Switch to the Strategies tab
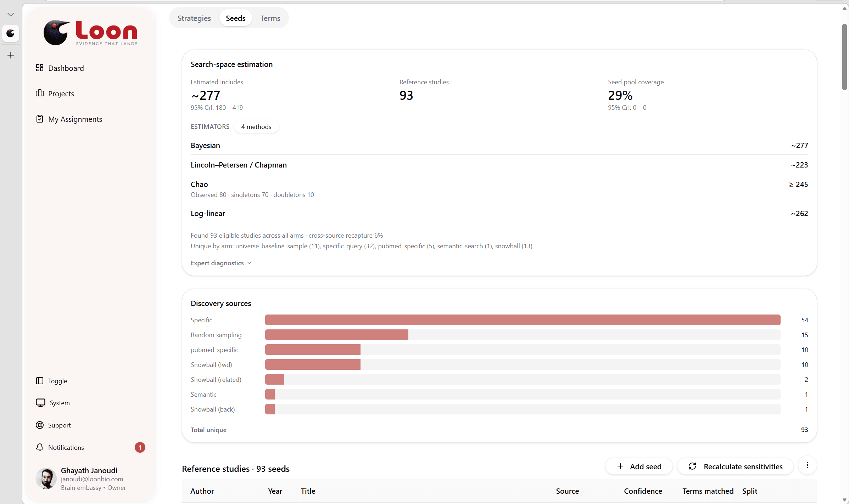Image resolution: width=849 pixels, height=504 pixels. [194, 18]
